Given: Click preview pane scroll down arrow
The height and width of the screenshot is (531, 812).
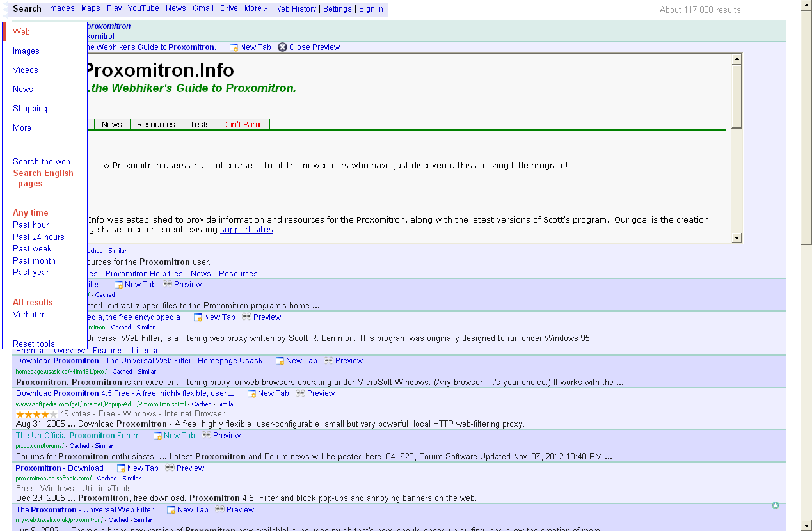Looking at the screenshot, I should point(737,238).
